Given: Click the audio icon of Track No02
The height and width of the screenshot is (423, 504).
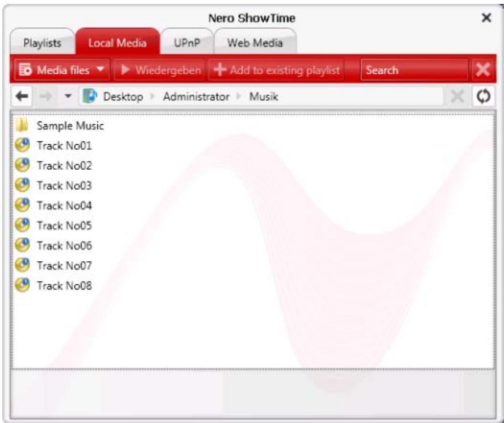Looking at the screenshot, I should 23,165.
